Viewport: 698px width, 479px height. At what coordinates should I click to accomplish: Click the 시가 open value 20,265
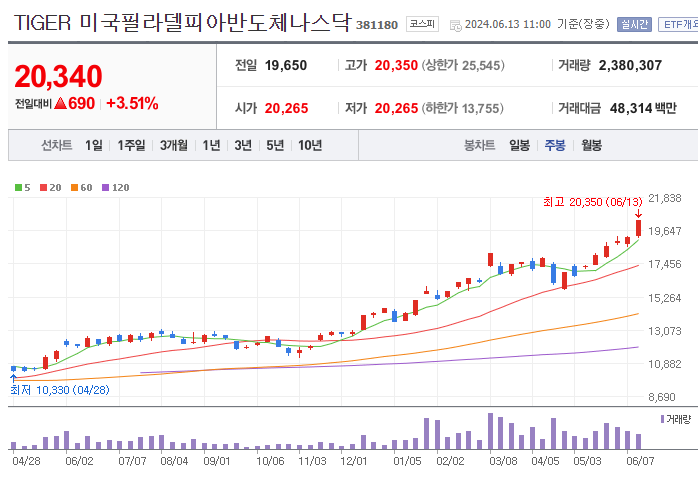pos(286,108)
